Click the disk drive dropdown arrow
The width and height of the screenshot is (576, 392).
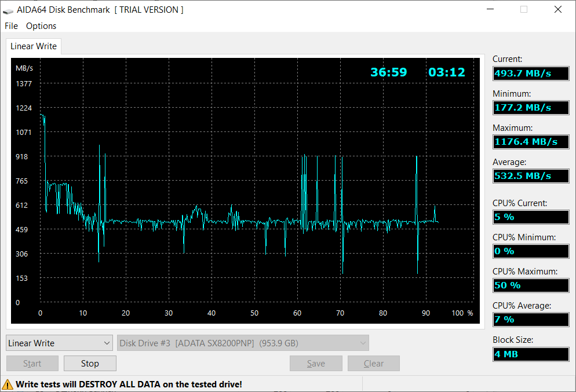point(363,343)
